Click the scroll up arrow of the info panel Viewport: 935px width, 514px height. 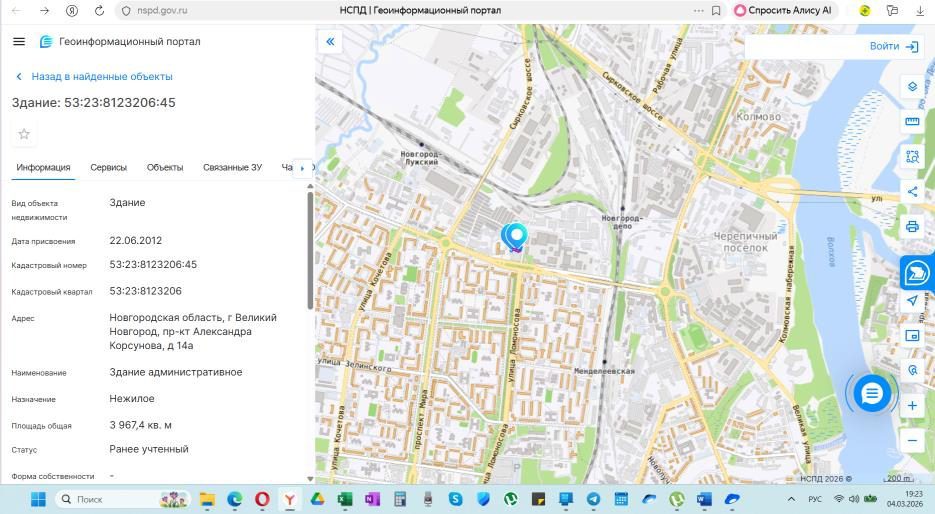[x=310, y=186]
